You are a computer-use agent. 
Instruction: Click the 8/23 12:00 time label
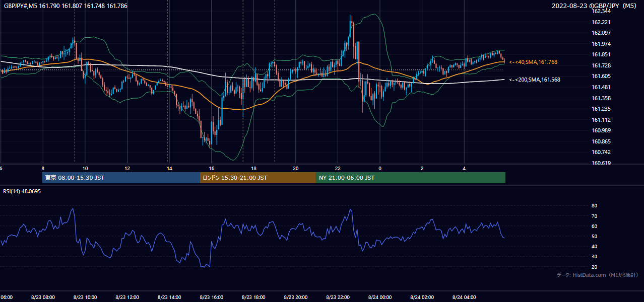click(x=127, y=297)
